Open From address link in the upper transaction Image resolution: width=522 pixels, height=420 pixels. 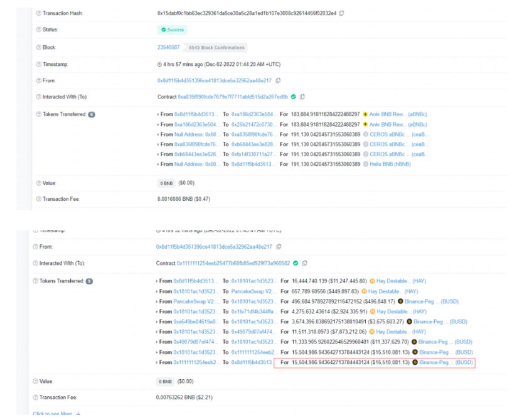[x=215, y=80]
